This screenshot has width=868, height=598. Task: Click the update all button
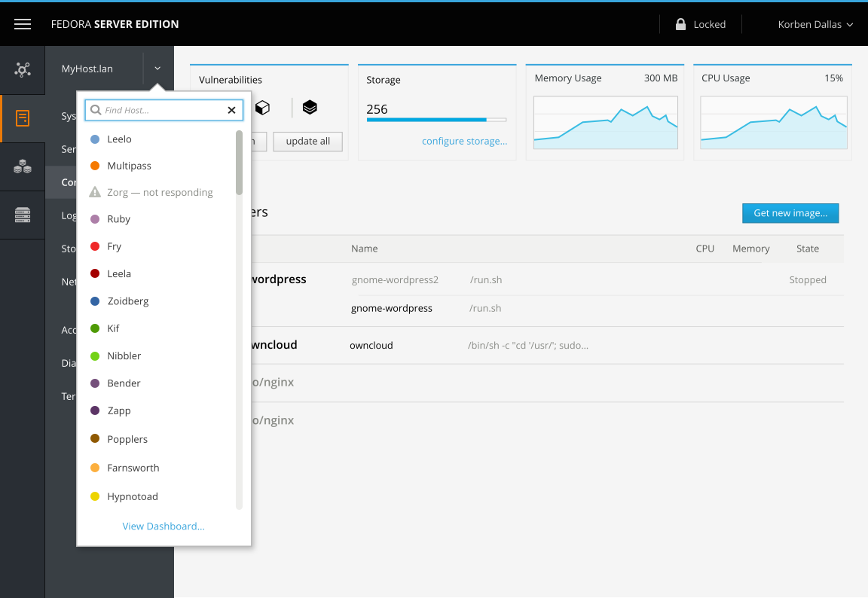click(x=307, y=141)
